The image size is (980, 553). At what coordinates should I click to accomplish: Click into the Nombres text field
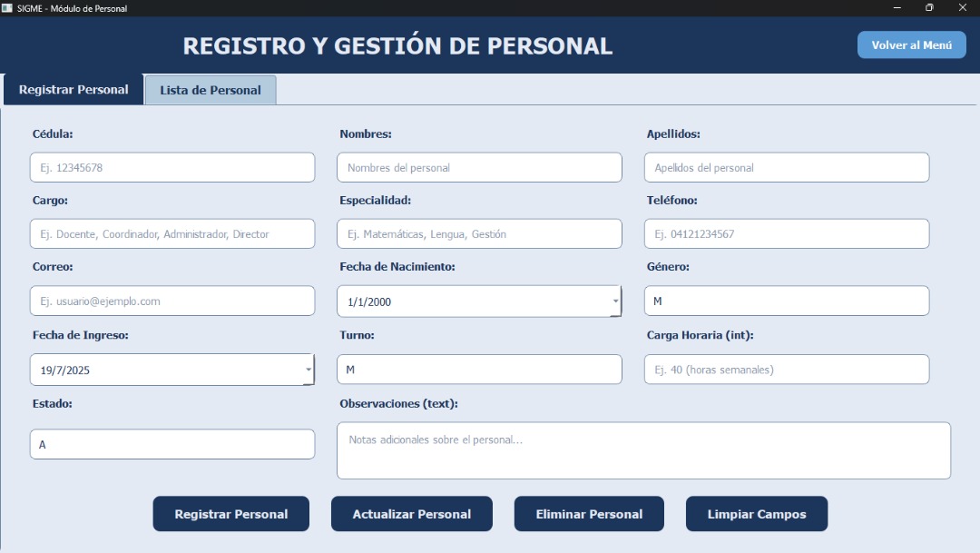click(x=479, y=168)
